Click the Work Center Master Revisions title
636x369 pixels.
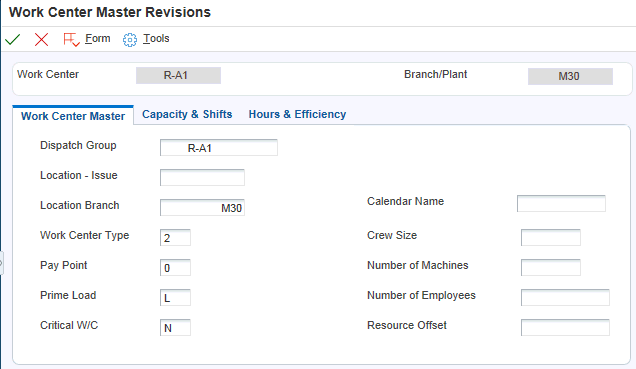[110, 12]
